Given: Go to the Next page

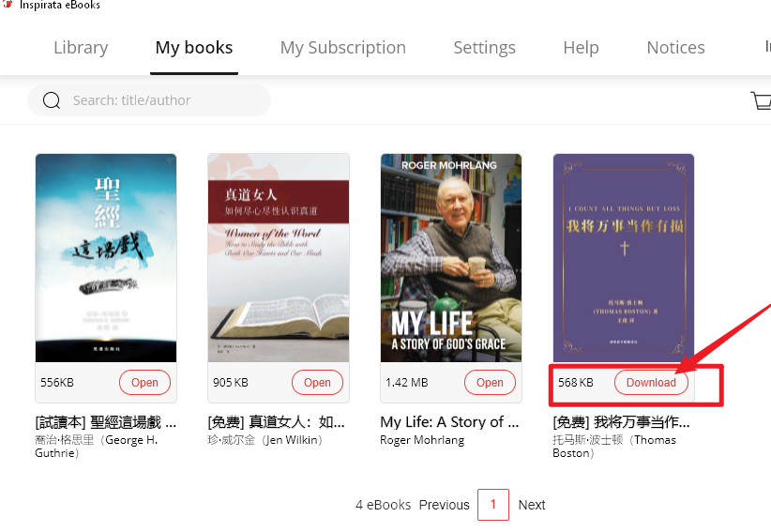Looking at the screenshot, I should click(x=532, y=505).
